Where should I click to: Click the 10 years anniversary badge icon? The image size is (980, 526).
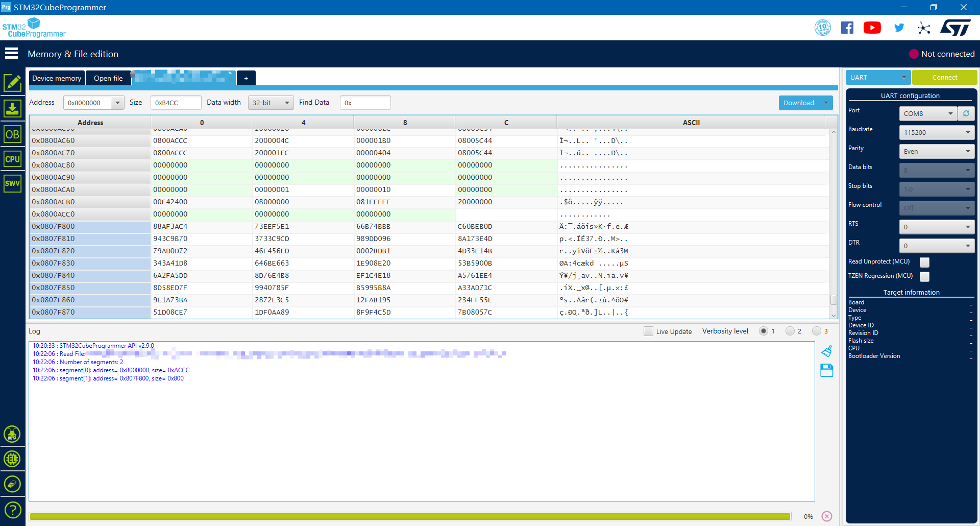tap(823, 28)
